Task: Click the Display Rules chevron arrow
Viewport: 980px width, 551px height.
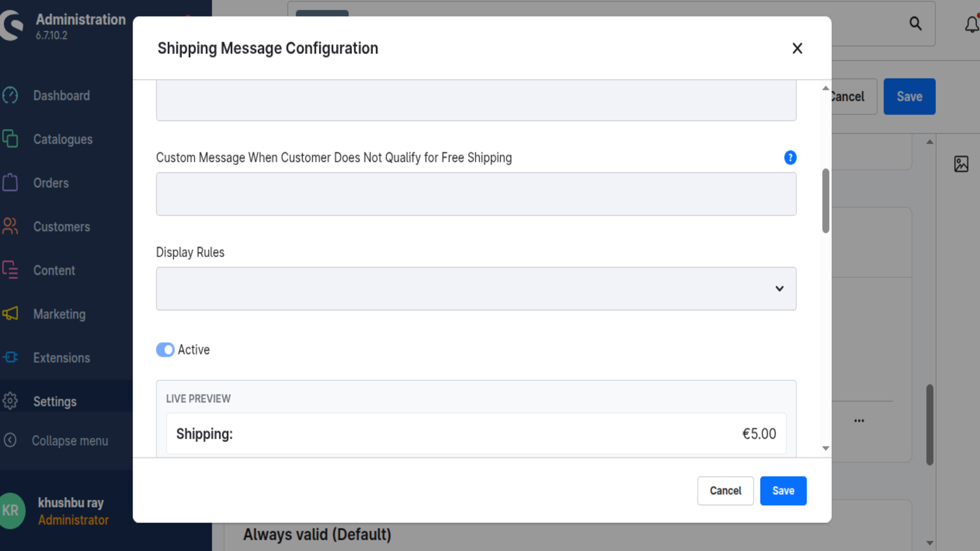Action: coord(779,289)
